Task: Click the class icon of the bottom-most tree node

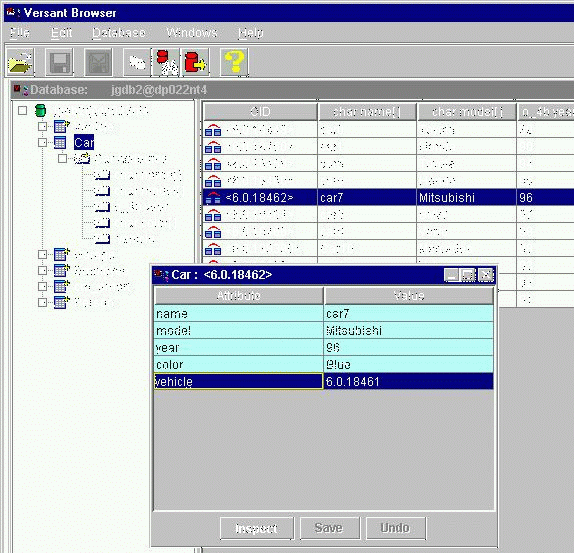Action: pos(62,302)
